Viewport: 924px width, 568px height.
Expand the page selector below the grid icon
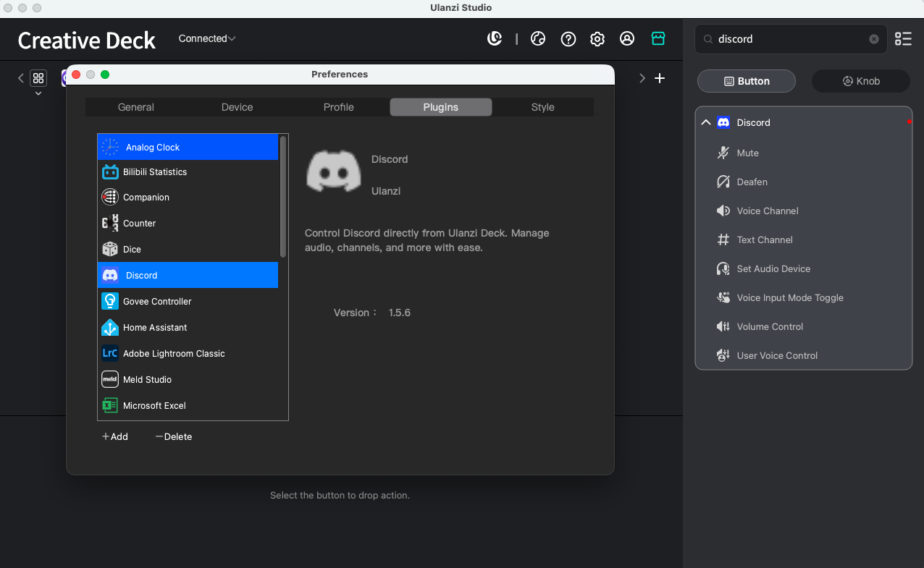tap(38, 93)
